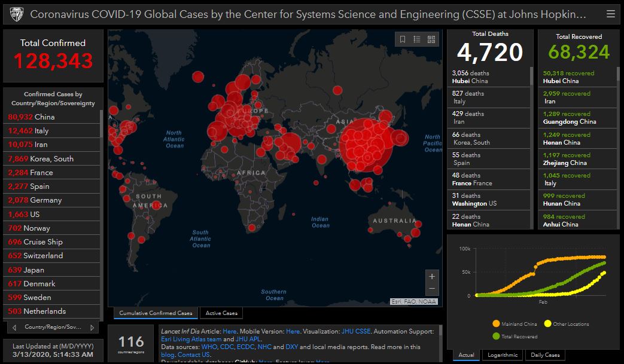Select 7,869 Korea, South row
Image resolution: width=624 pixels, height=364 pixels.
point(51,158)
